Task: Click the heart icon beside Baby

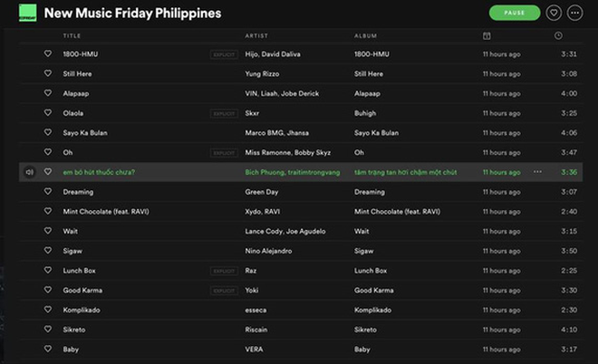Action: point(48,349)
